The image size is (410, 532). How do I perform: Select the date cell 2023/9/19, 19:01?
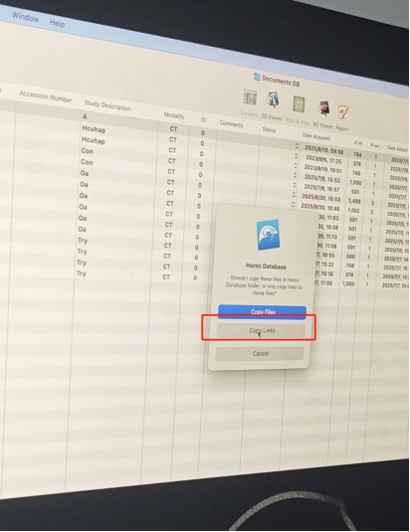[x=322, y=169]
